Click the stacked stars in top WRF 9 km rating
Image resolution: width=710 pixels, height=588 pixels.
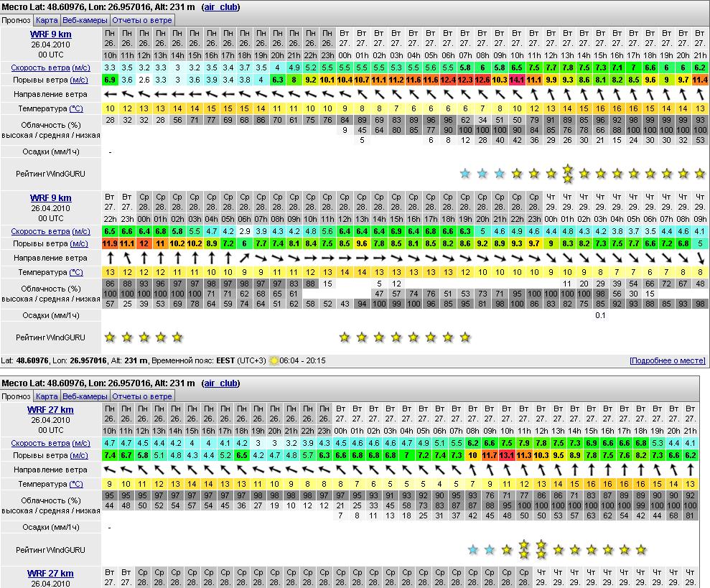point(568,173)
